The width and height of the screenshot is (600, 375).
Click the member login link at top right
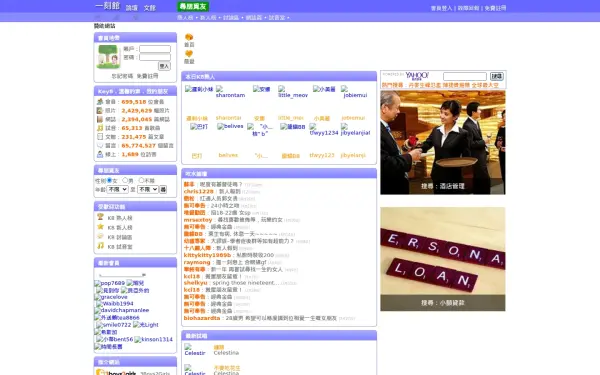(442, 8)
